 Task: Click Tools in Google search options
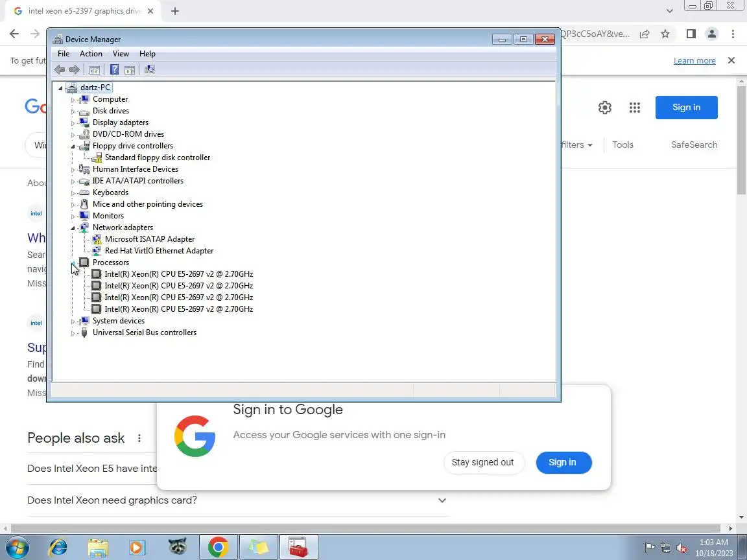[622, 145]
